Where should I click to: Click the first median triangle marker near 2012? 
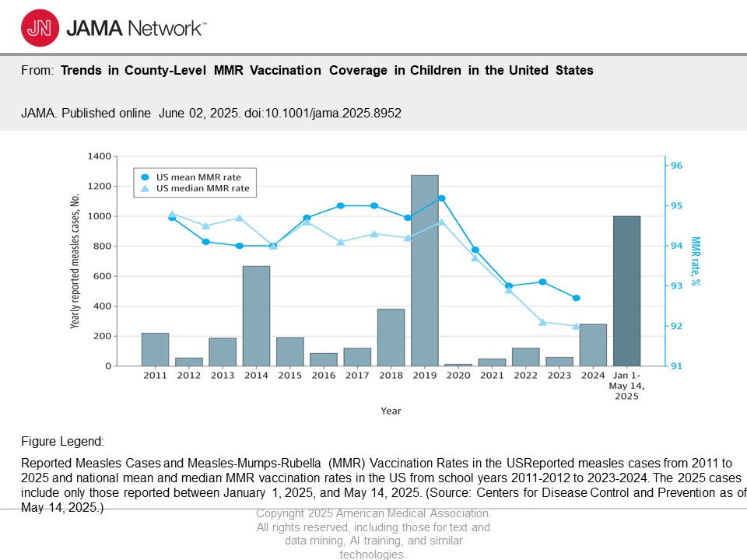[x=172, y=214]
